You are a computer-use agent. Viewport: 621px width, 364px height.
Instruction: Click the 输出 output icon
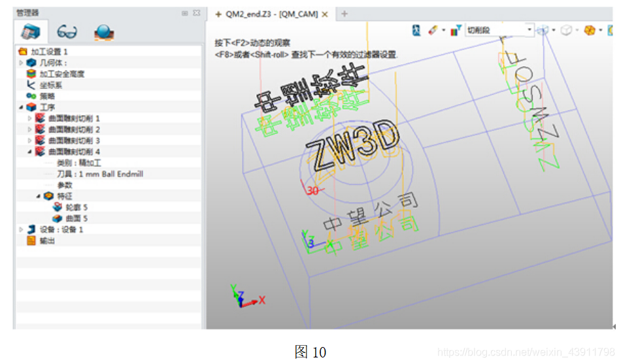tap(31, 240)
